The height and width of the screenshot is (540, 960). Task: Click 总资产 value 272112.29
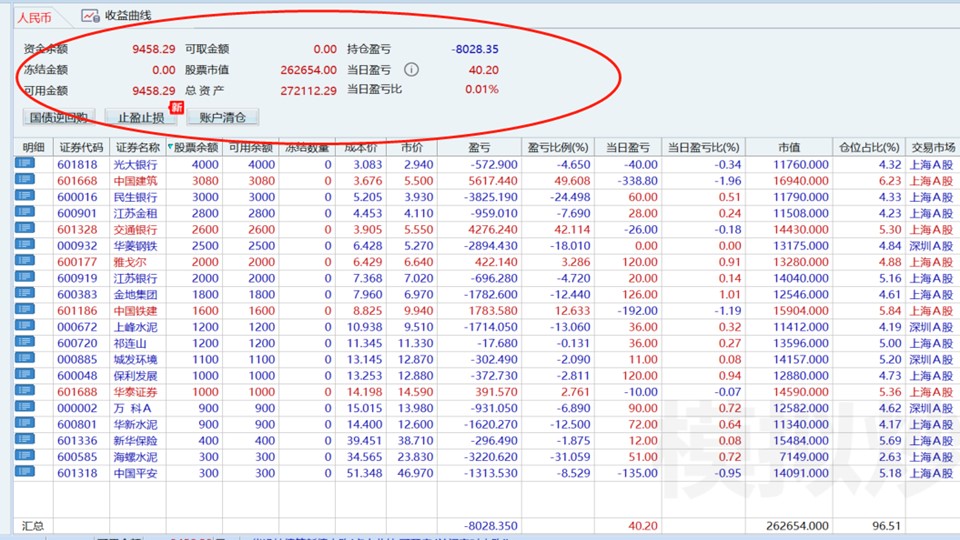[x=309, y=91]
